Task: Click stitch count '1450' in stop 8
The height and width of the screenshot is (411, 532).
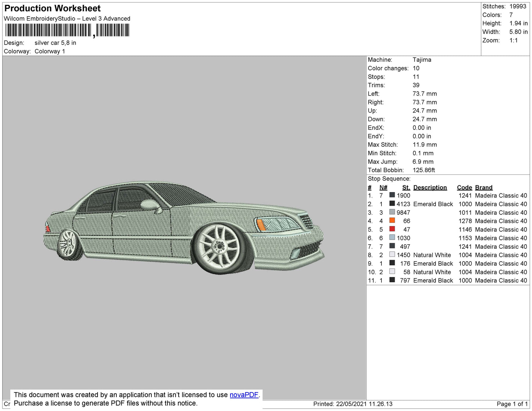Action: pyautogui.click(x=404, y=255)
